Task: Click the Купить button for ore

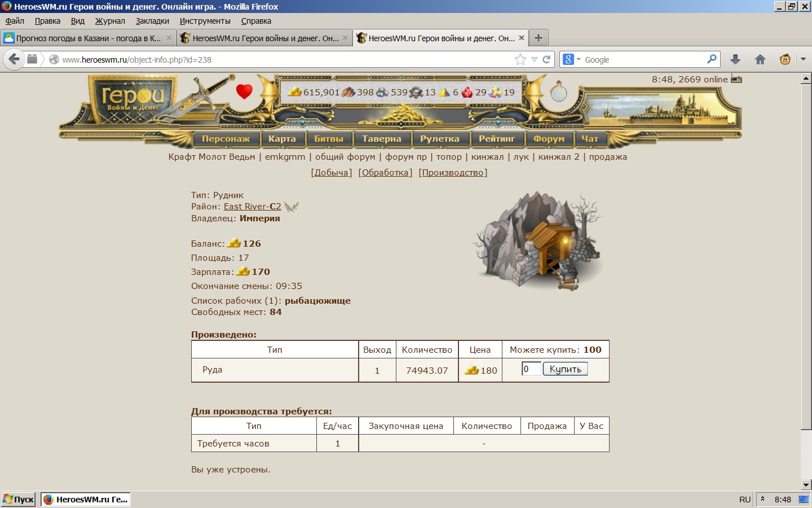Action: click(565, 369)
